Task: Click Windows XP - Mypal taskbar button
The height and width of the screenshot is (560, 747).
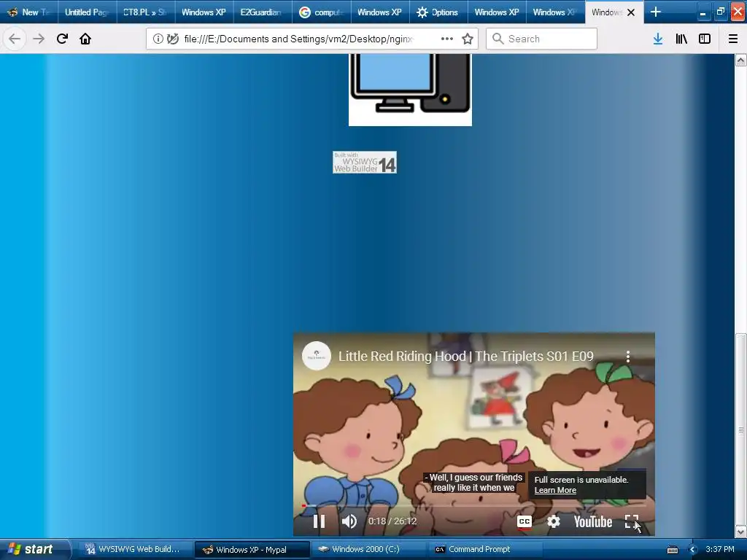Action: 252,550
